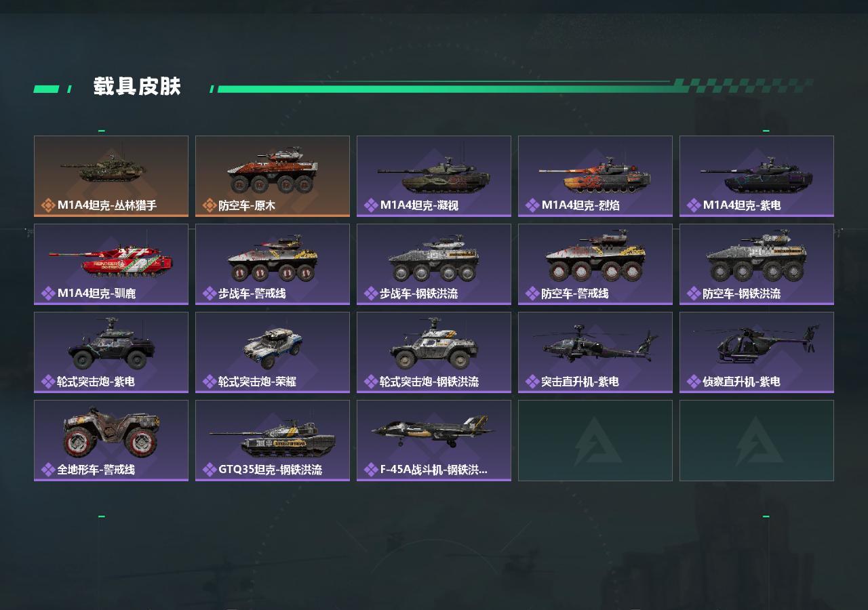Click the 轮式突击炮-紫电 vehicle image
This screenshot has width=868, height=610.
[x=111, y=344]
